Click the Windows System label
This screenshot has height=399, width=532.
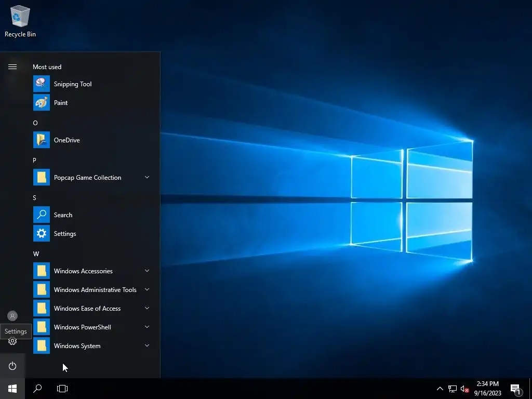coord(77,345)
